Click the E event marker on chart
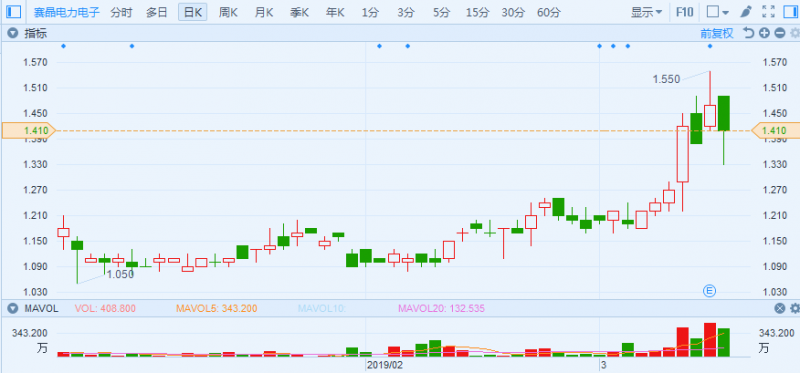The image size is (800, 373). pos(709,291)
